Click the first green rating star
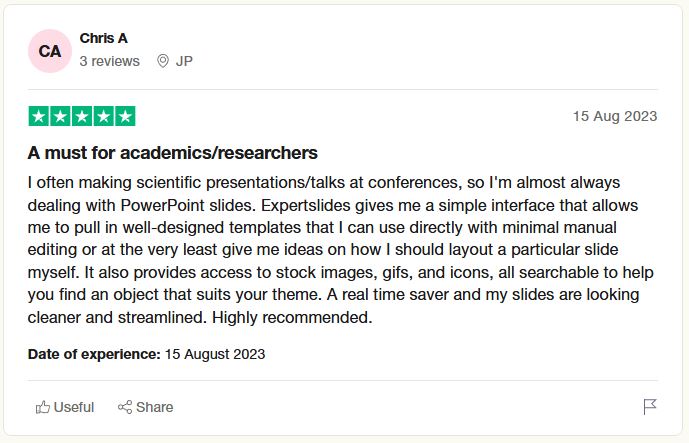 coord(39,116)
